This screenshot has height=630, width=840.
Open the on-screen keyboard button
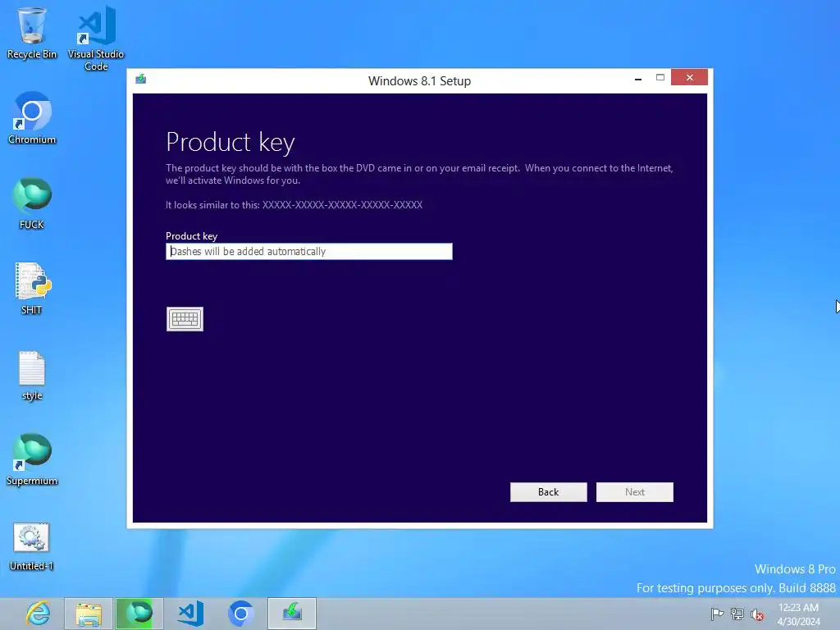[x=185, y=319]
